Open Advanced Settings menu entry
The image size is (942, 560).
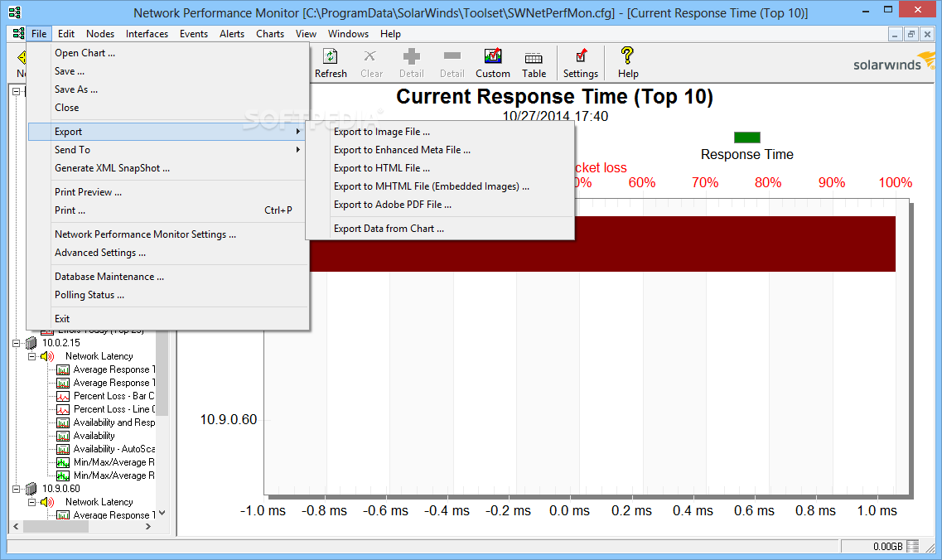coord(168,253)
